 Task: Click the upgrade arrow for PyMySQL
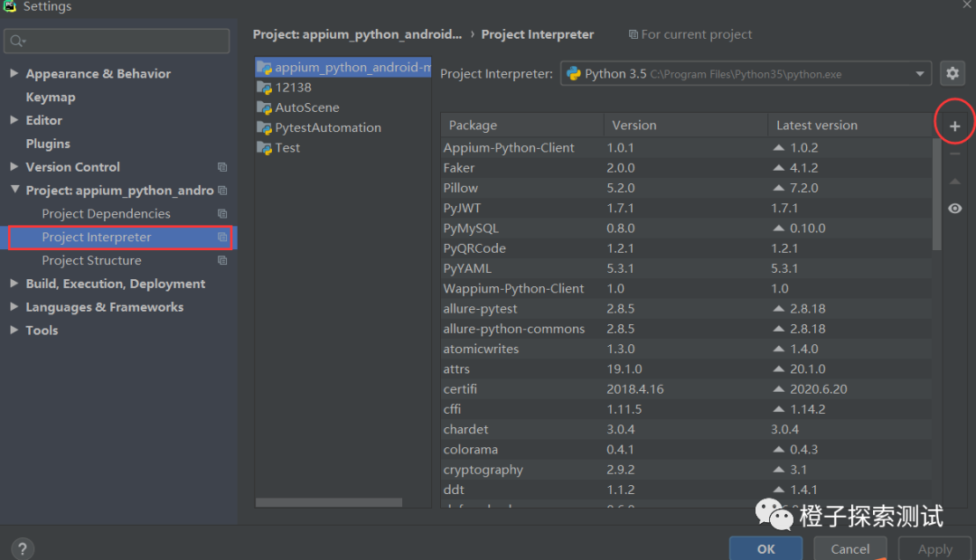pyautogui.click(x=779, y=229)
